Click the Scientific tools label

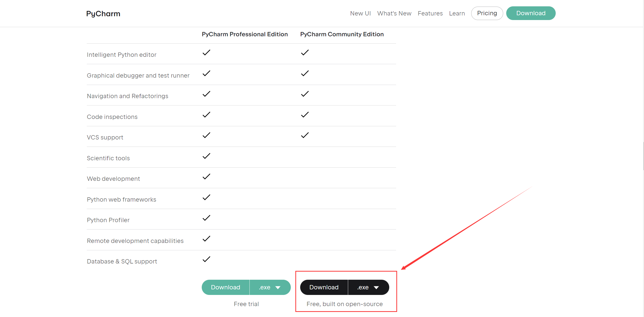(x=108, y=158)
